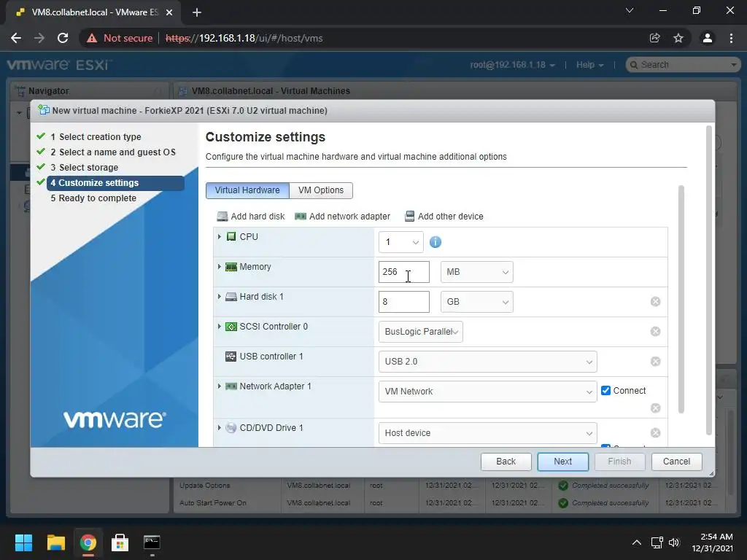
Task: Open the USB 2.0 controller dropdown
Action: (487, 362)
